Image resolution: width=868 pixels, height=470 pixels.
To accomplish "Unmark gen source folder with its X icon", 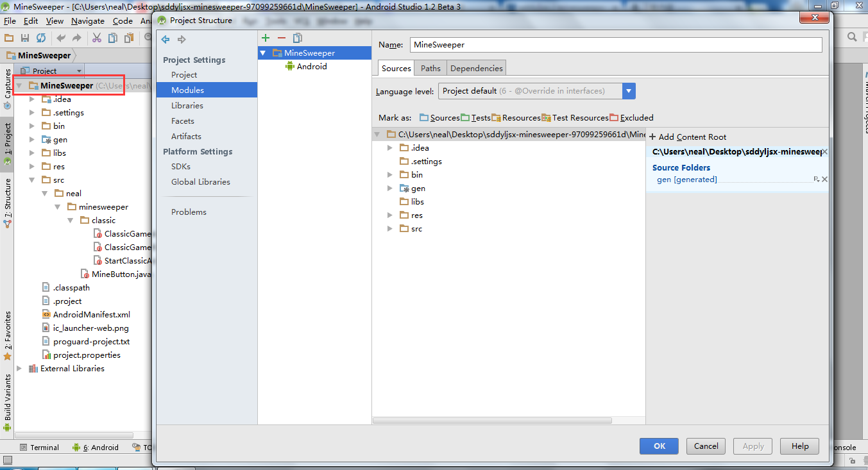I will pyautogui.click(x=824, y=180).
